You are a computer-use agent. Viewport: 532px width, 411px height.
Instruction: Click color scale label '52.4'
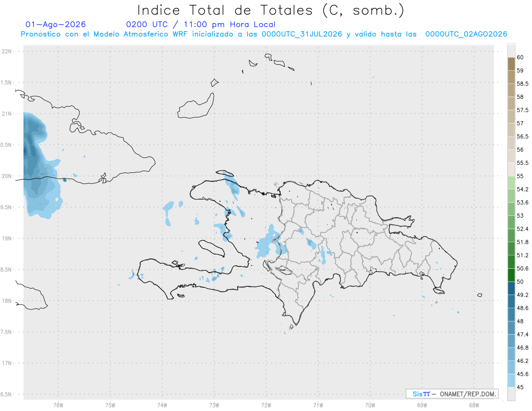522,229
